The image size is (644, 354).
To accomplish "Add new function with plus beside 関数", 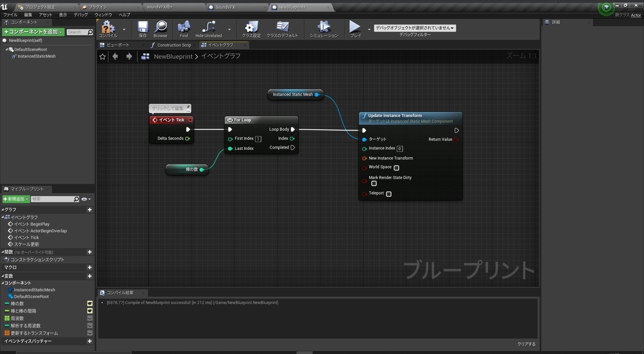I will click(90, 252).
